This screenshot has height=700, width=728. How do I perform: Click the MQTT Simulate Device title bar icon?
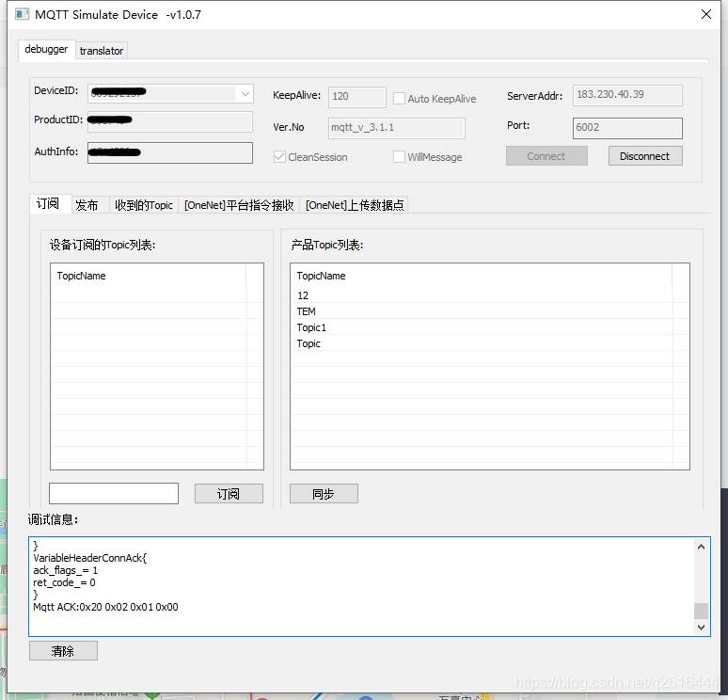(x=22, y=14)
